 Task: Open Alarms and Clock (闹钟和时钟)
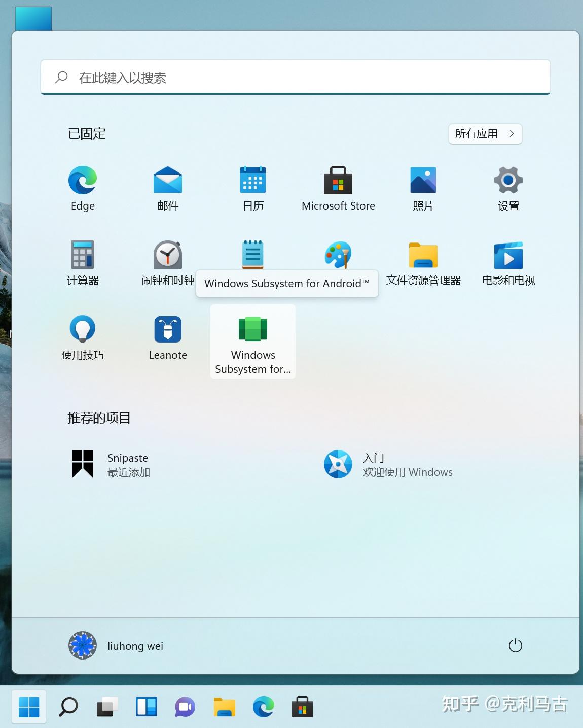coord(168,263)
